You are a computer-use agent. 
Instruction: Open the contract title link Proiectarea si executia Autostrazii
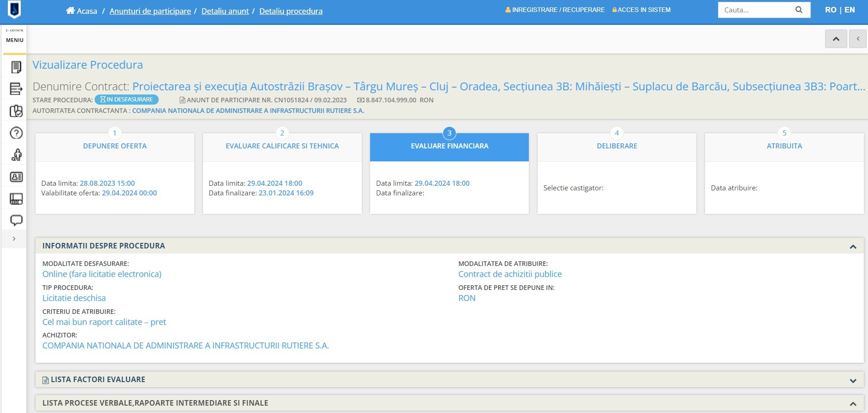coord(499,87)
